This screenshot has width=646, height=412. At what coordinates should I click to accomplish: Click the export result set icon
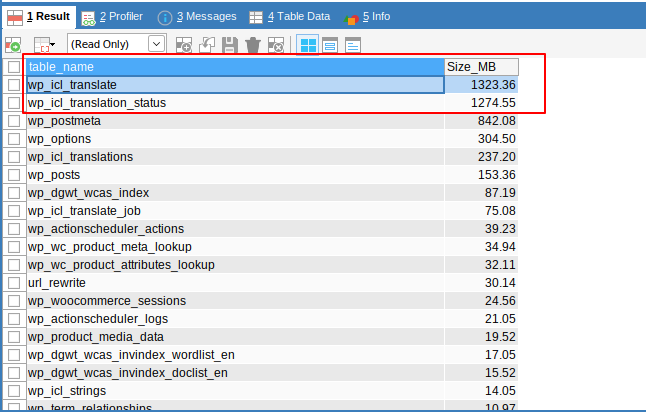(x=13, y=44)
